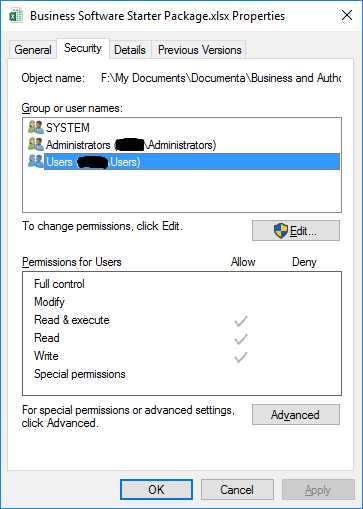The height and width of the screenshot is (509, 363).
Task: Select the Security tab
Action: [83, 49]
